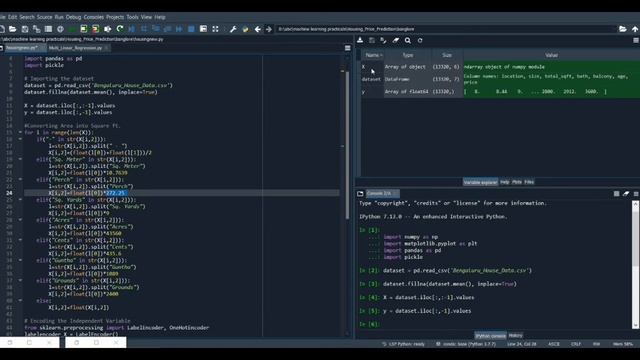Image resolution: width=640 pixels, height=360 pixels.
Task: Maximize the current pane
Action: [x=203, y=29]
